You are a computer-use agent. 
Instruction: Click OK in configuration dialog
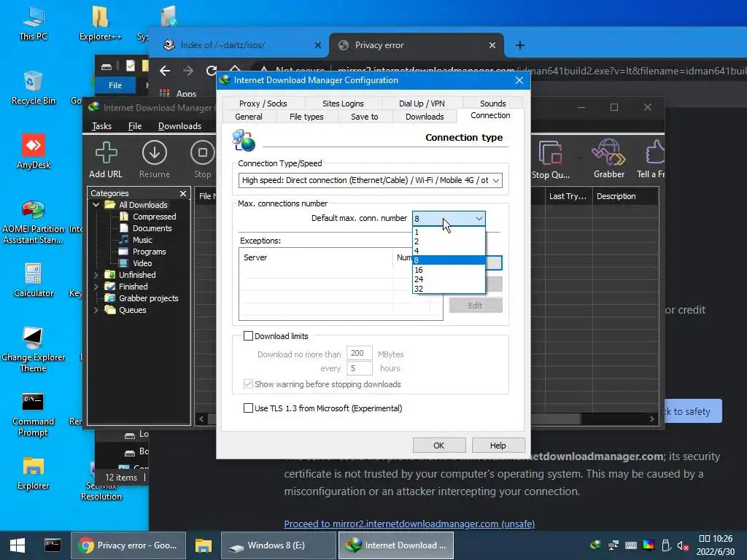tap(438, 446)
